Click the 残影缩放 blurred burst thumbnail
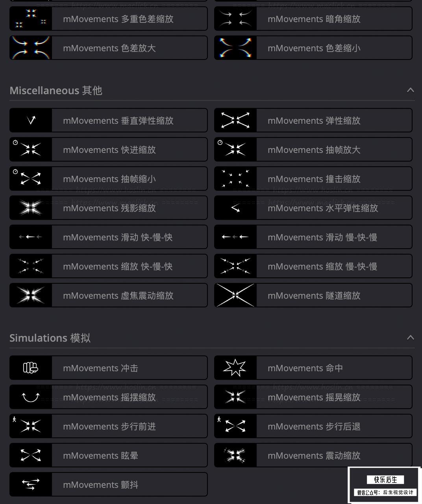 click(x=31, y=208)
